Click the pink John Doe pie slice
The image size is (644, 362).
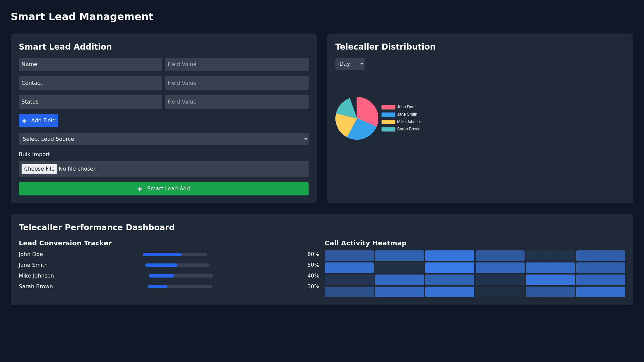tap(367, 110)
